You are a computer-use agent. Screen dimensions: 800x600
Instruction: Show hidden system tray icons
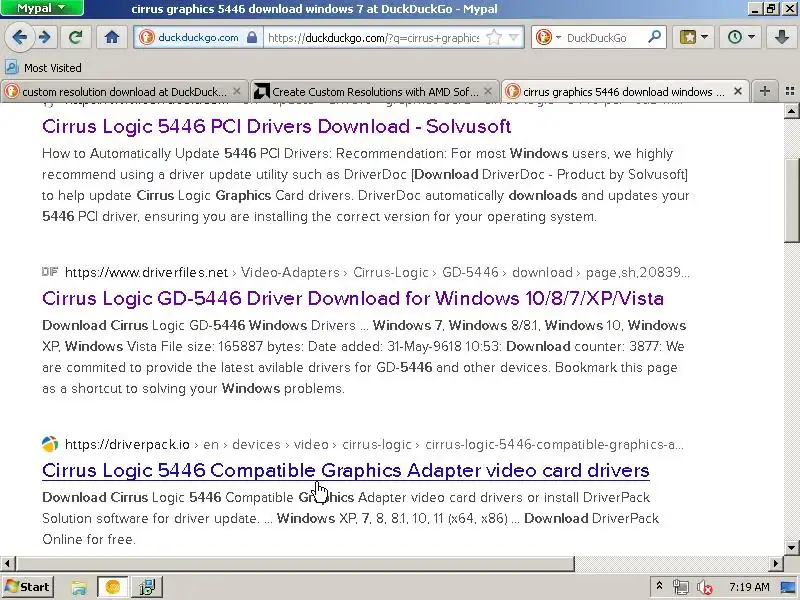pyautogui.click(x=659, y=587)
